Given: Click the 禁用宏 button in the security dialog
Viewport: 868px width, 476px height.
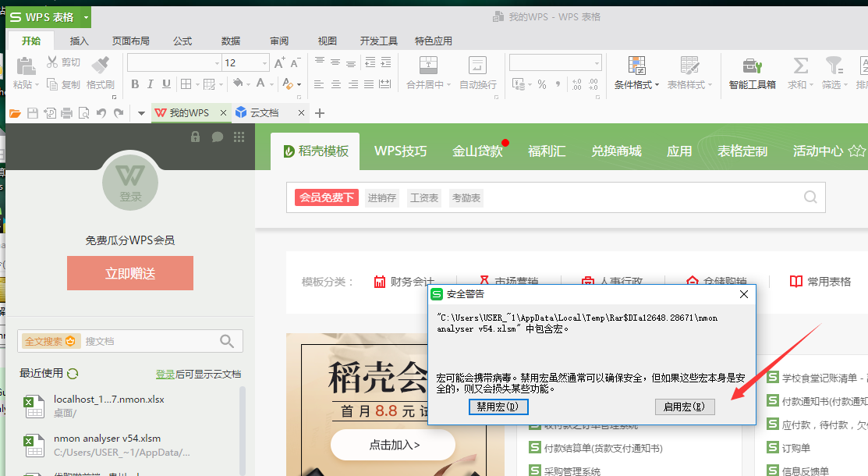Looking at the screenshot, I should point(498,407).
